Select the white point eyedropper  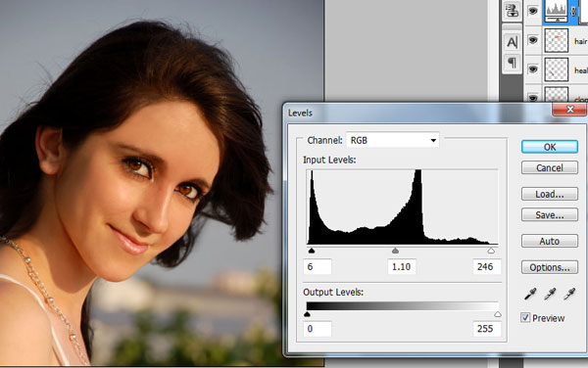point(568,294)
